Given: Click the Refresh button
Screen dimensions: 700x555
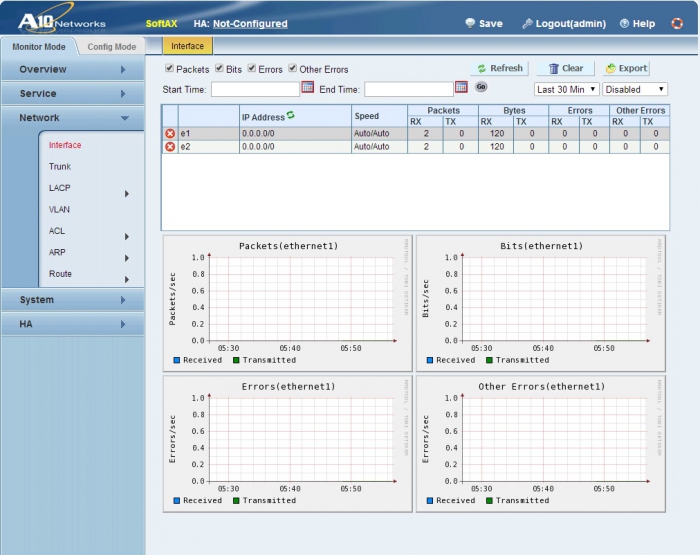Looking at the screenshot, I should click(500, 68).
